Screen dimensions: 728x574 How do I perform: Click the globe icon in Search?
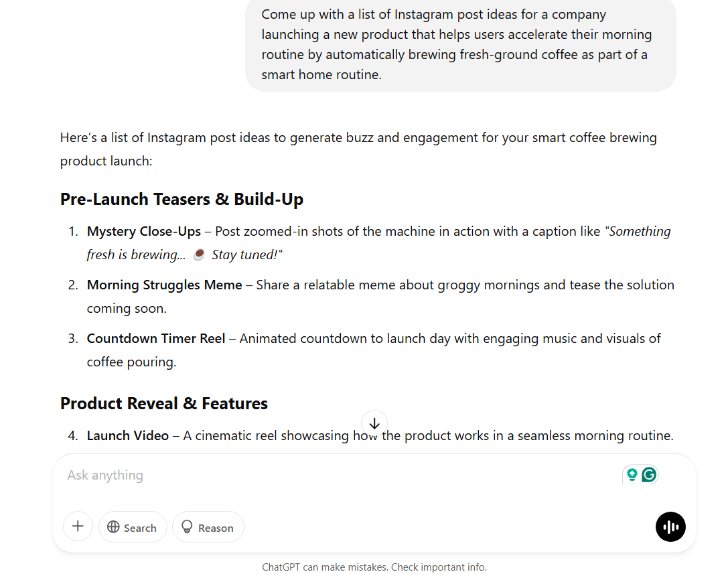[113, 526]
